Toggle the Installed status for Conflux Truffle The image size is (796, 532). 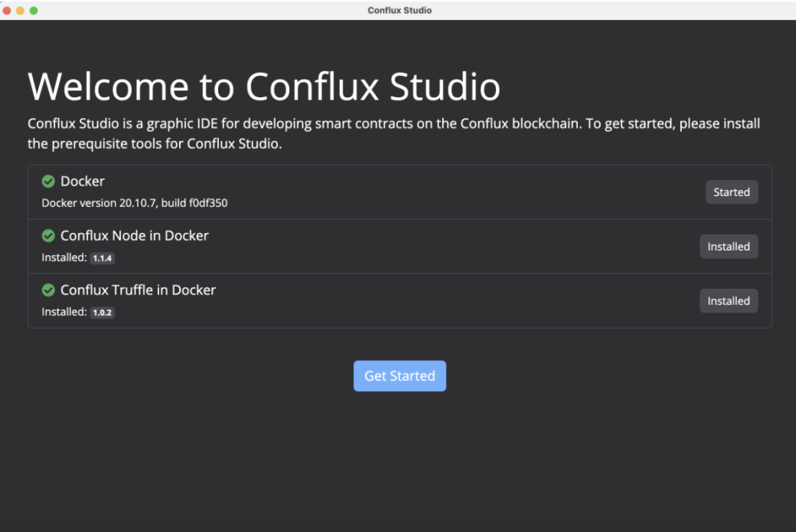(x=728, y=301)
